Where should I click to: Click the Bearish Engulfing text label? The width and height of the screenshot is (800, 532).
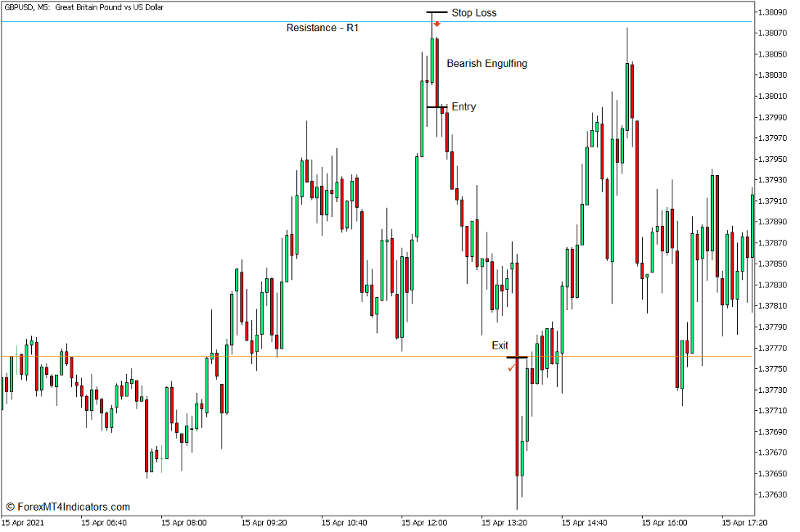486,63
